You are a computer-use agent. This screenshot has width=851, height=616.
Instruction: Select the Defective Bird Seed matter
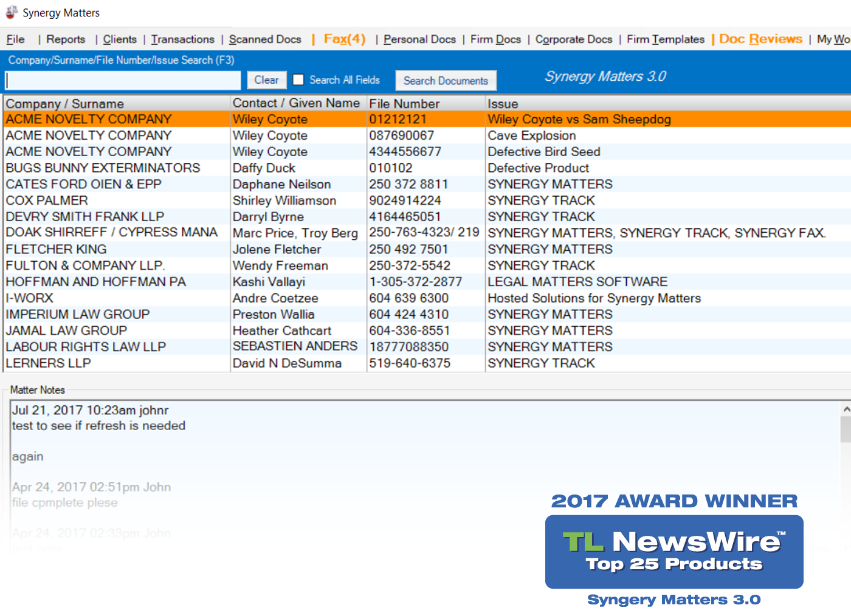[x=427, y=152]
